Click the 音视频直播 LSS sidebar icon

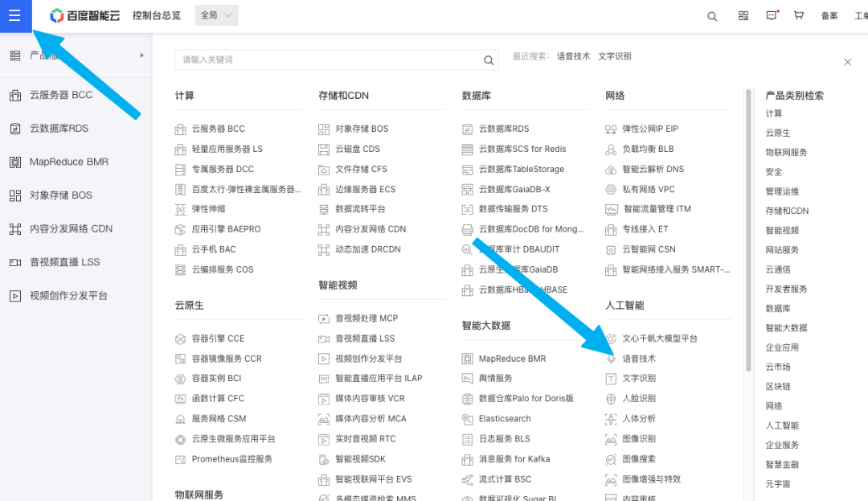click(15, 262)
